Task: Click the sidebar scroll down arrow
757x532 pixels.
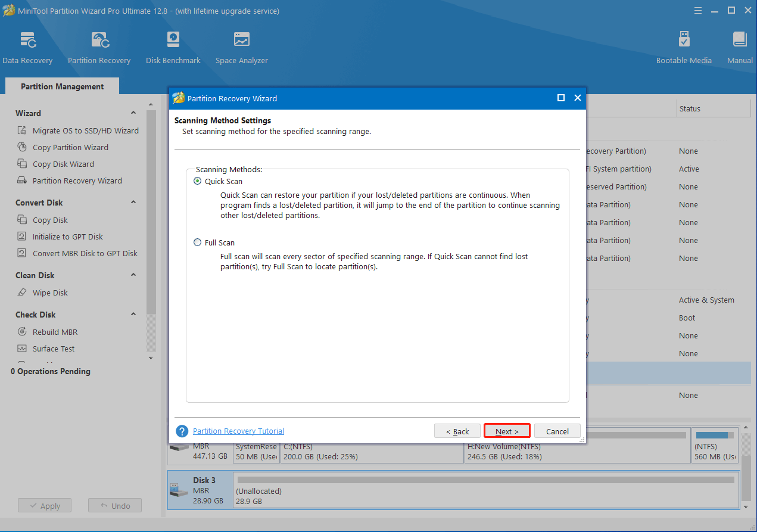Action: tap(151, 358)
